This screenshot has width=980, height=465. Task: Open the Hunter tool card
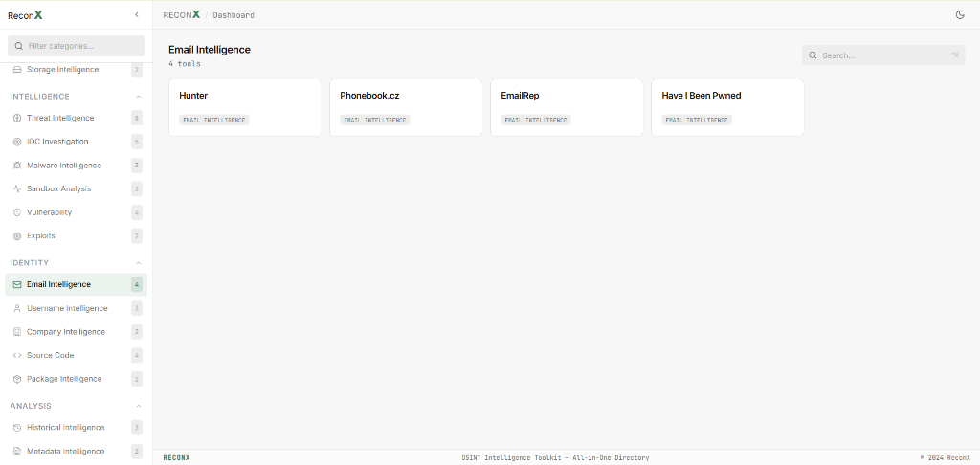click(245, 107)
